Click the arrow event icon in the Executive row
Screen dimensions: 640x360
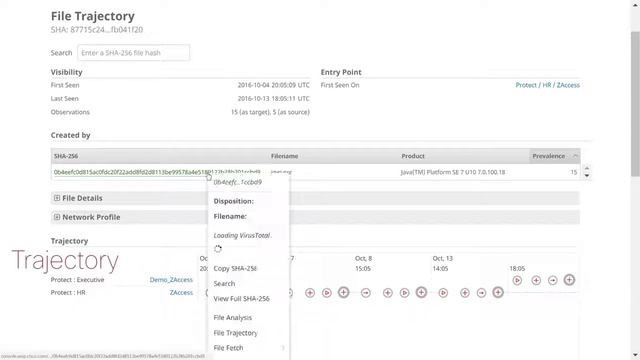coord(553,280)
